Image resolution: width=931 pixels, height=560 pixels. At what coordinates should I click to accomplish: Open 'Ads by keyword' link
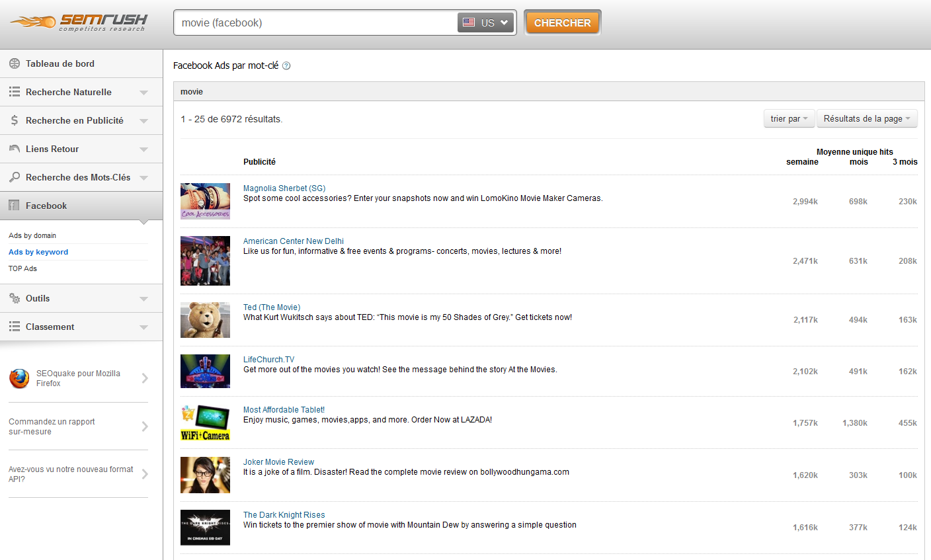pyautogui.click(x=38, y=252)
